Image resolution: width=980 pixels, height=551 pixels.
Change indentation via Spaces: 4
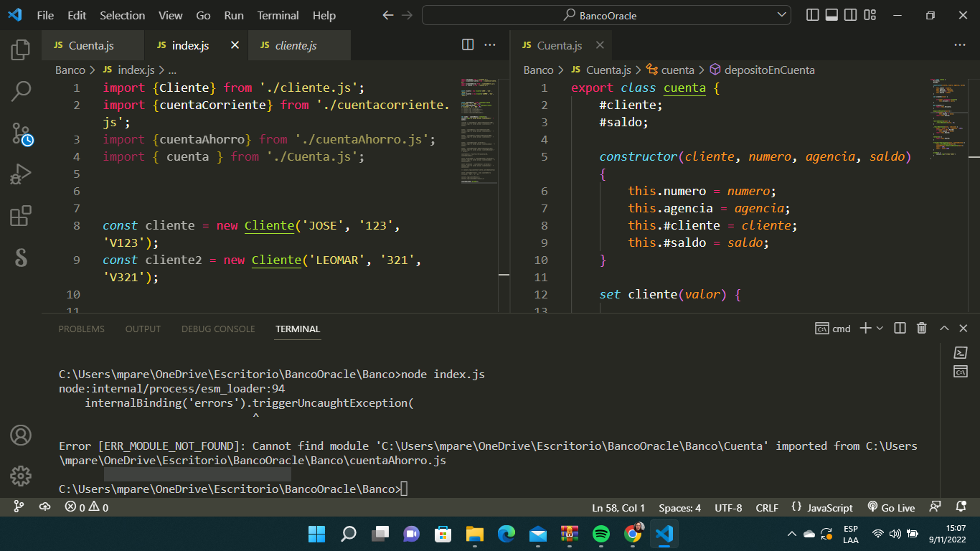680,508
